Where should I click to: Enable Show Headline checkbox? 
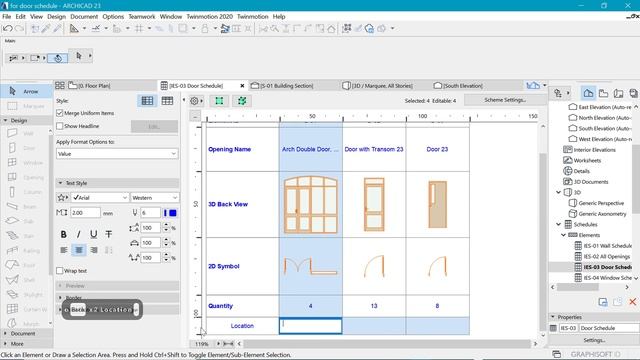click(60, 126)
